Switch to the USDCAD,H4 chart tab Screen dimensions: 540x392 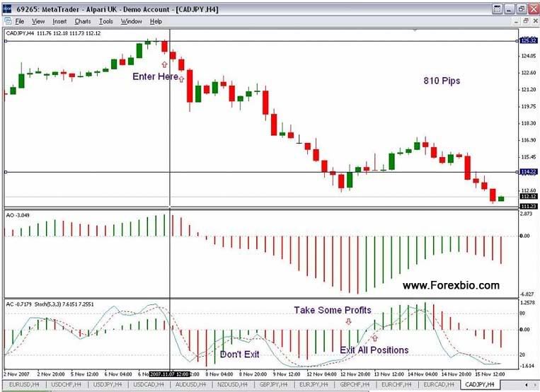click(x=149, y=384)
